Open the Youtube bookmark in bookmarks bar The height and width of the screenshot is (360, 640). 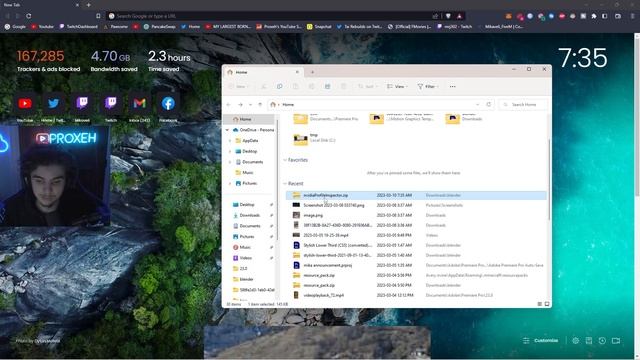[42, 27]
